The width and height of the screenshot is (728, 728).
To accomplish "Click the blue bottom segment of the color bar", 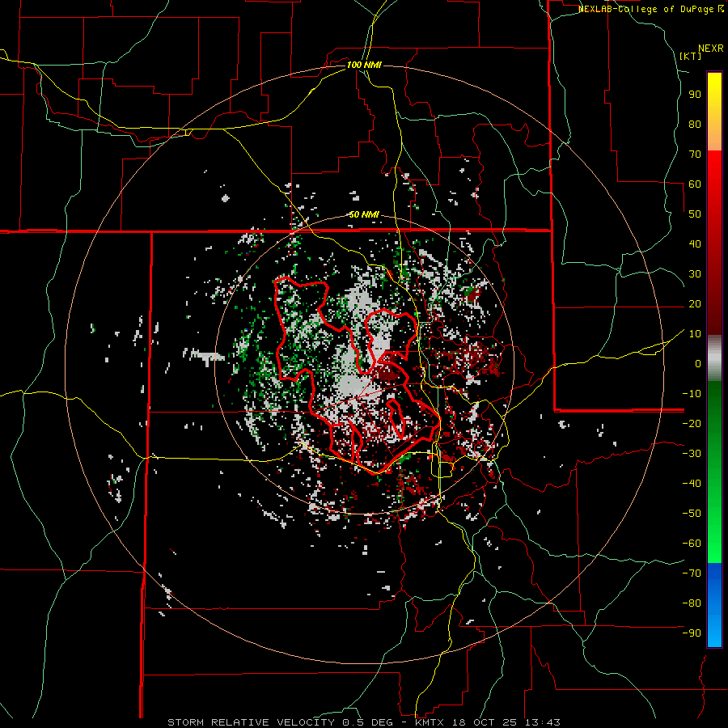I will click(714, 605).
